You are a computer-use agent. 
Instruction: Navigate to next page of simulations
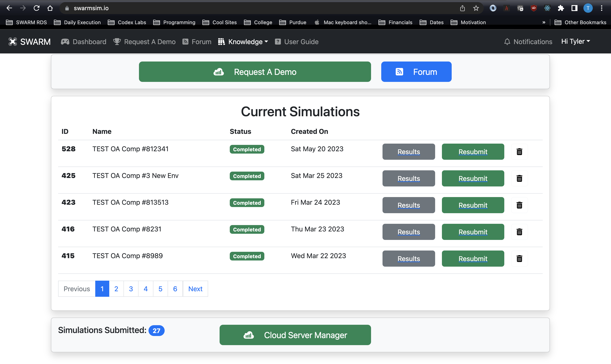[195, 288]
